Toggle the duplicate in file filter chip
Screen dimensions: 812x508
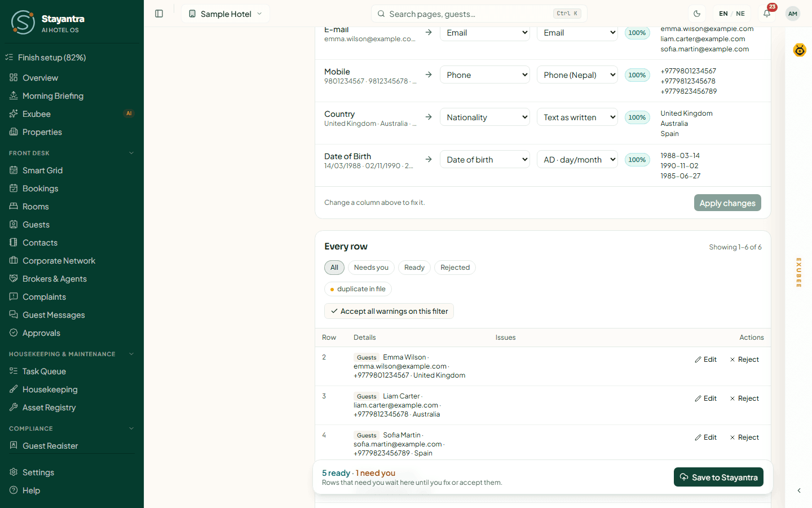[358, 289]
